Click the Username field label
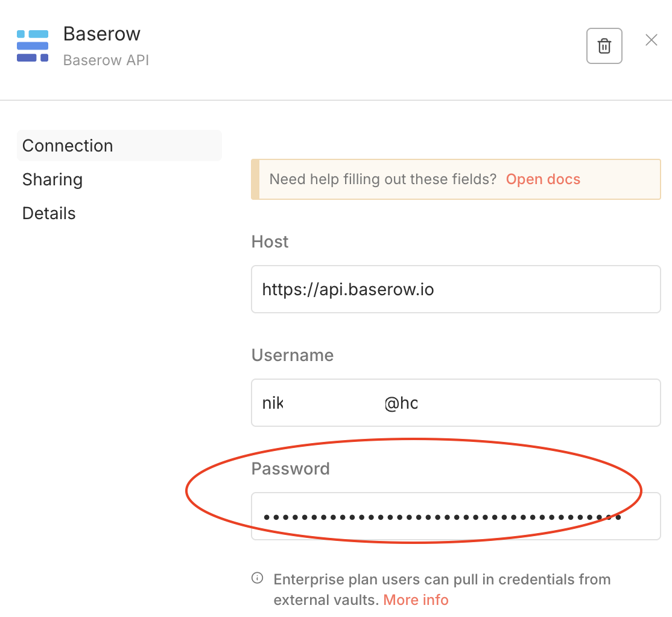Image resolution: width=672 pixels, height=617 pixels. [293, 355]
